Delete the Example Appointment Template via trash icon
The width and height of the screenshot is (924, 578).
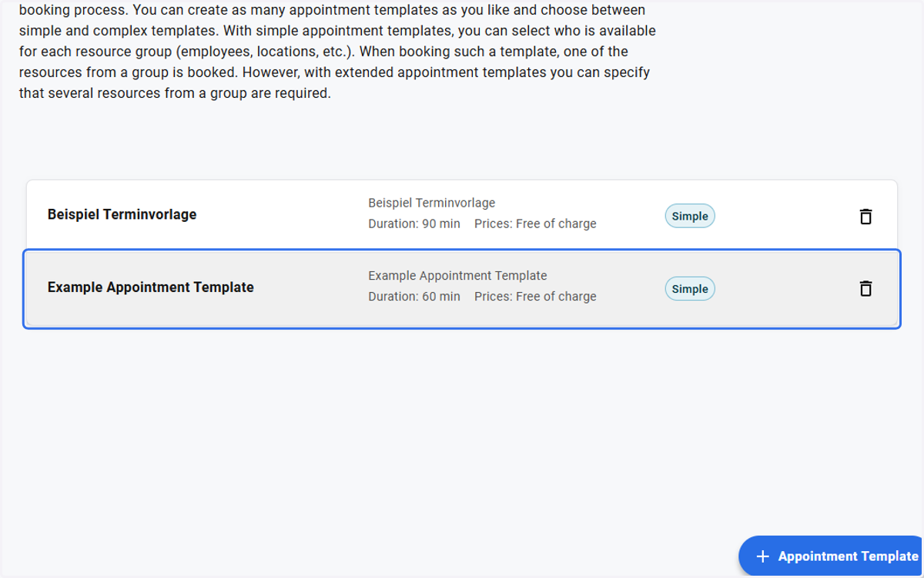(x=865, y=289)
